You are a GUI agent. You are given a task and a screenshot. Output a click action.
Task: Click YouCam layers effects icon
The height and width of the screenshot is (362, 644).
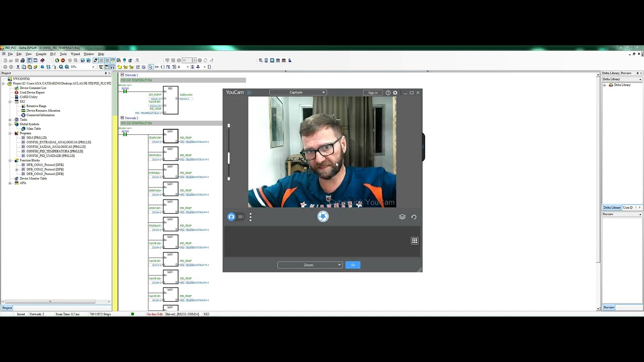click(402, 217)
